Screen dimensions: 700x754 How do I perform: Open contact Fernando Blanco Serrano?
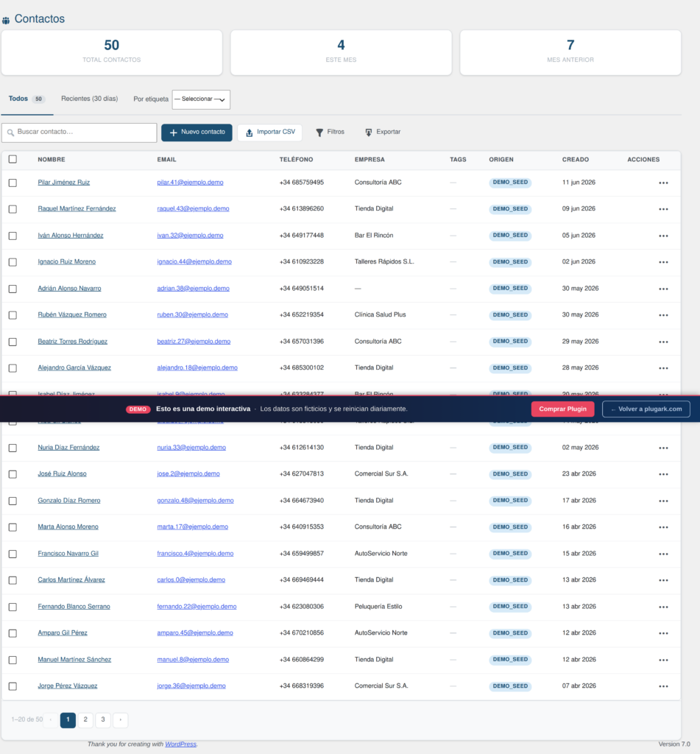tap(74, 607)
